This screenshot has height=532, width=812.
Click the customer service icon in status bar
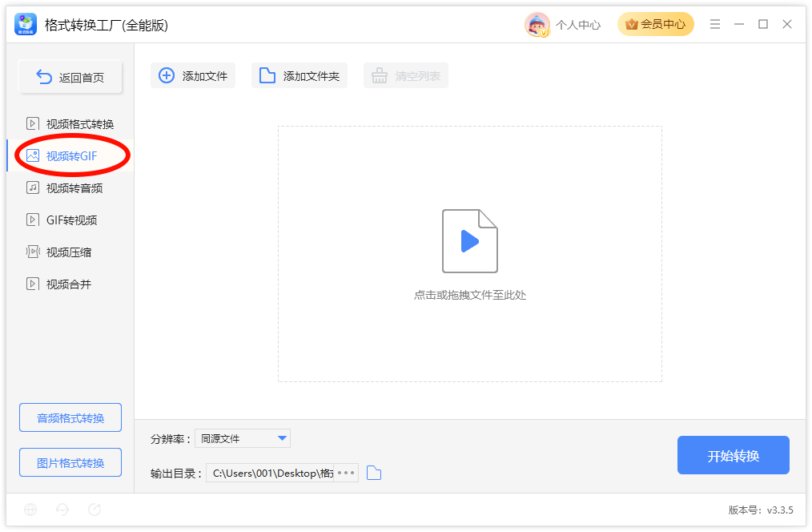pos(62,510)
